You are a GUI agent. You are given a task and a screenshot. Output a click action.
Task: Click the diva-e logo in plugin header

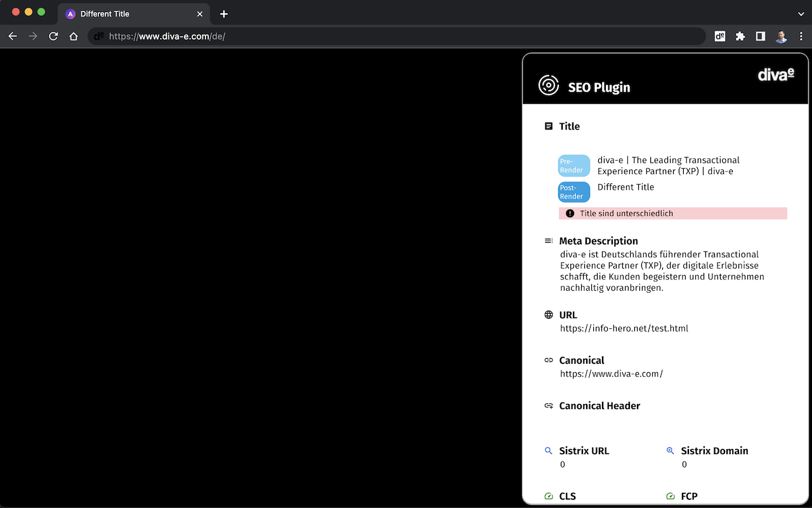[x=776, y=75]
